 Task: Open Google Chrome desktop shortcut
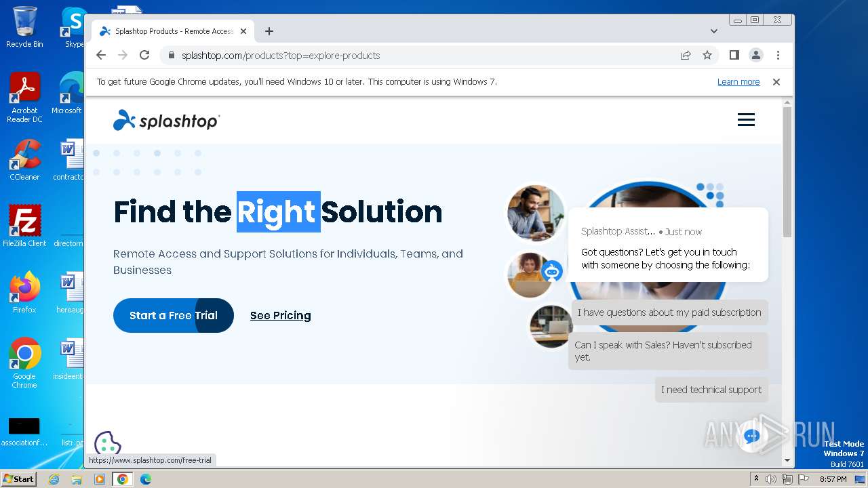24,363
